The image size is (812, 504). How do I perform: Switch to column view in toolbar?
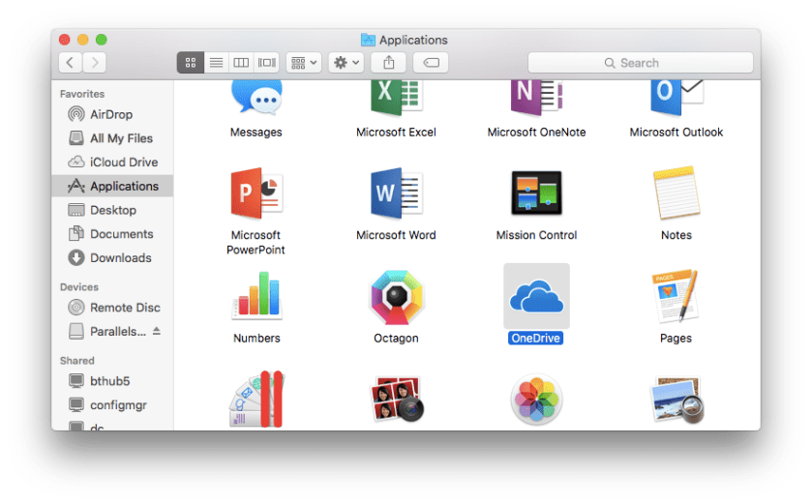coord(241,63)
